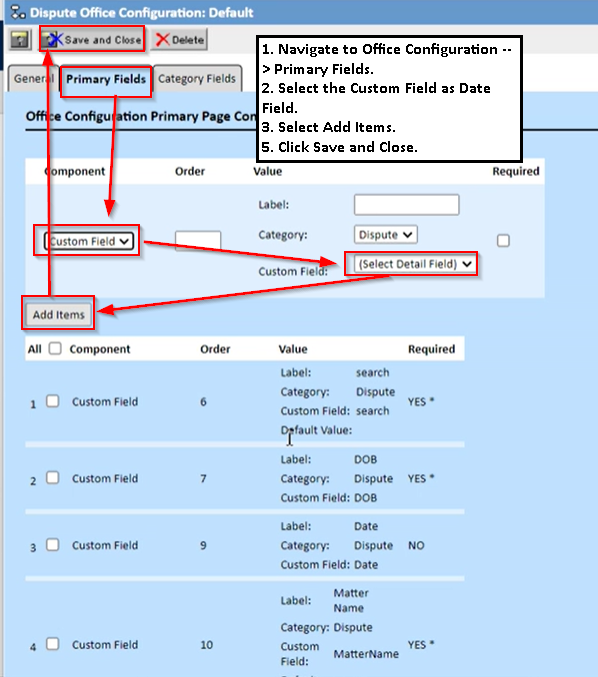The width and height of the screenshot is (598, 677).
Task: Click the Save and Close button
Action: tap(92, 40)
